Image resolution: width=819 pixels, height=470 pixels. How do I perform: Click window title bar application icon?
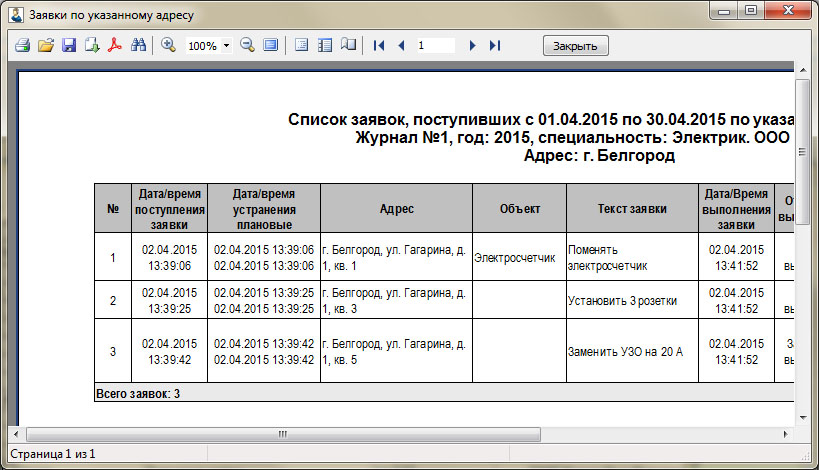pos(16,15)
